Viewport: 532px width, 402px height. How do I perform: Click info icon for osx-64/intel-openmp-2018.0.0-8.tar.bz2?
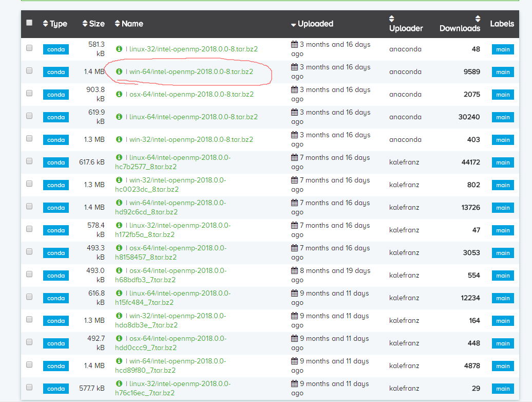(x=119, y=94)
